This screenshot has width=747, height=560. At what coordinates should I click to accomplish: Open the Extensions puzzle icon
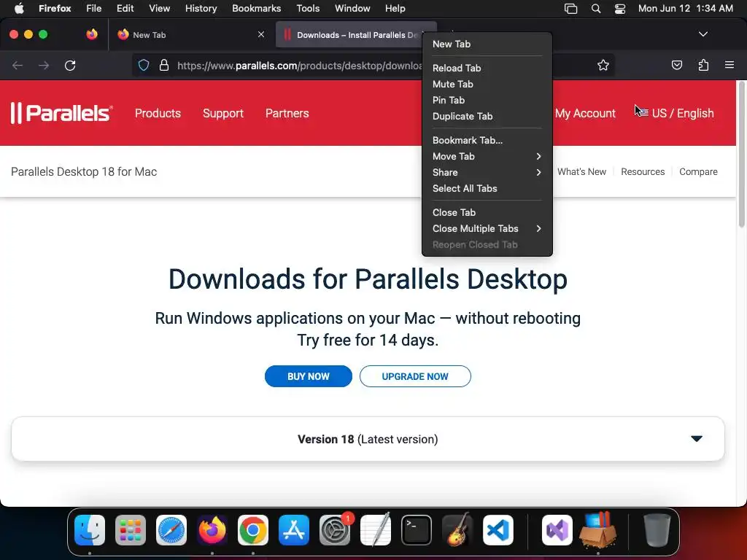coord(703,65)
